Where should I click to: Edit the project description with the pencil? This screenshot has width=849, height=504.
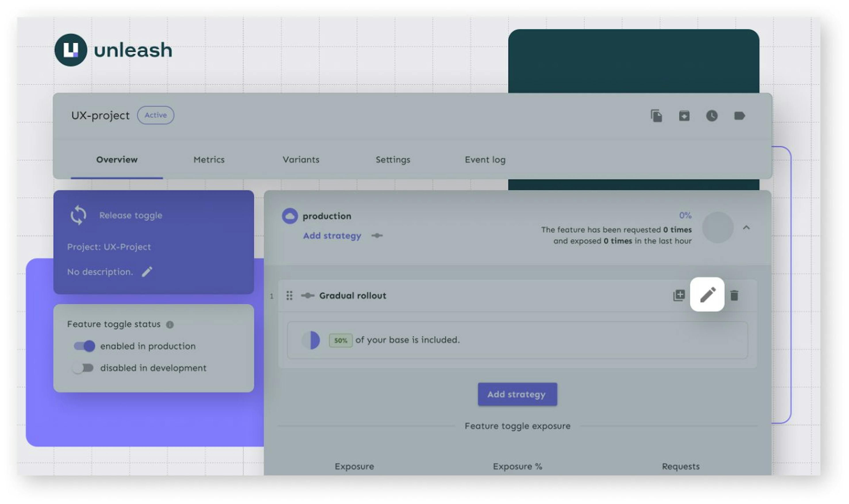tap(147, 272)
